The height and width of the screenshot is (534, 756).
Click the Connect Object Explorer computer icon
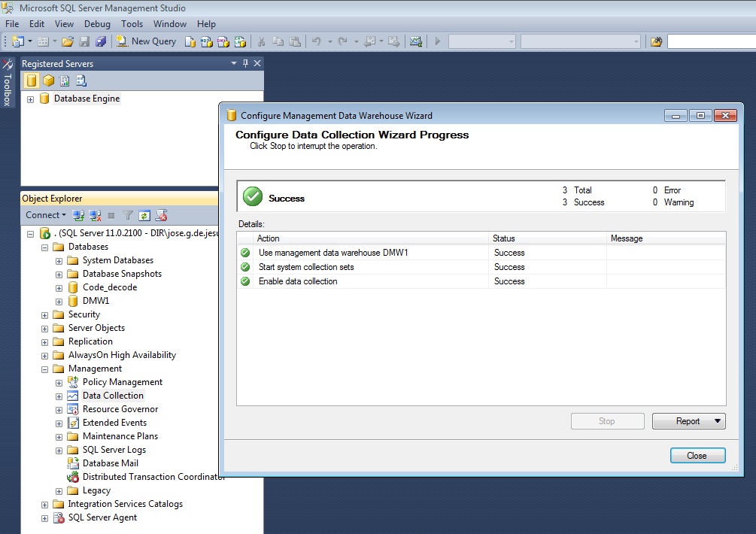tap(78, 215)
